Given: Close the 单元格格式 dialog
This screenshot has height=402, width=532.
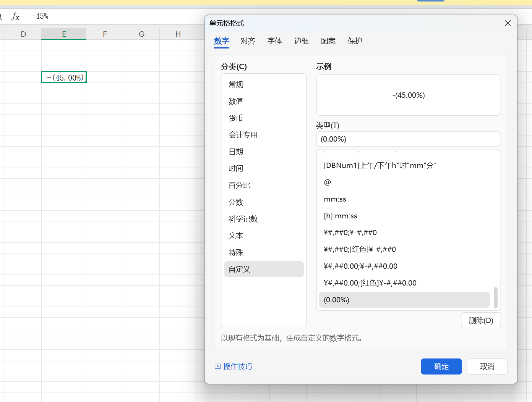Looking at the screenshot, I should tap(508, 23).
